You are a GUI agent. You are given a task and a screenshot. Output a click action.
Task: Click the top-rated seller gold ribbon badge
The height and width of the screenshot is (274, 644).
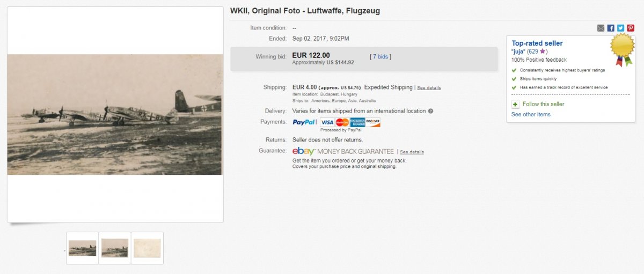click(623, 49)
